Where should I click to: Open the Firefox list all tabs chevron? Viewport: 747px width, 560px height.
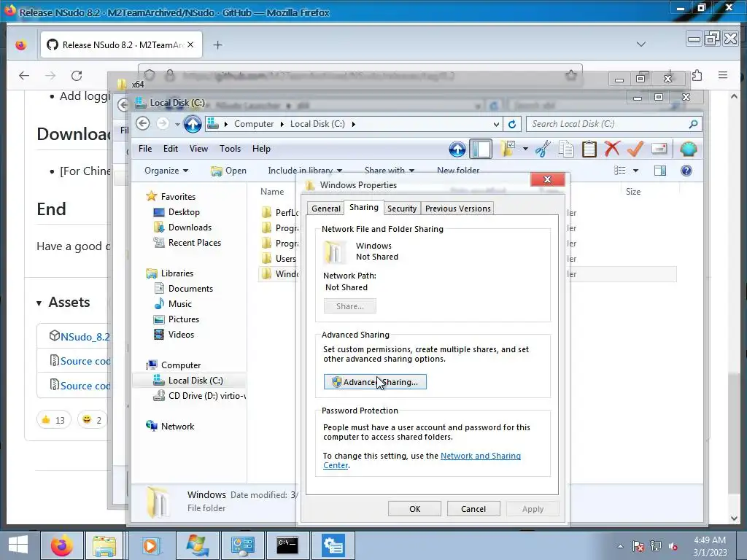(641, 44)
